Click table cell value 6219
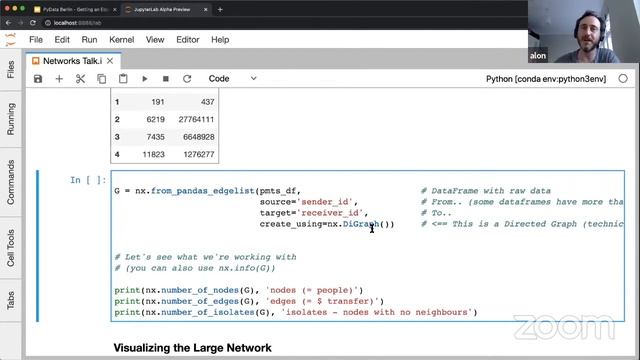The image size is (640, 360). click(x=156, y=120)
